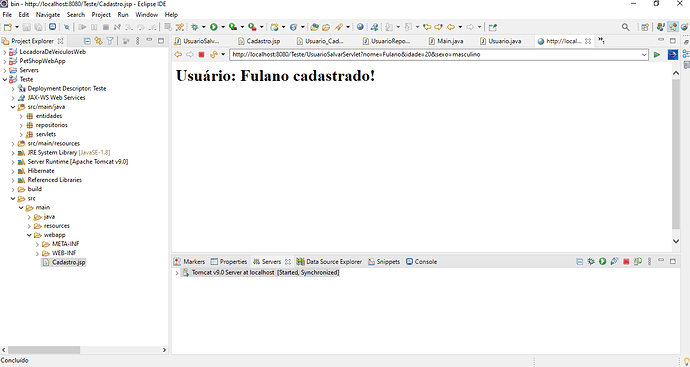Image resolution: width=690 pixels, height=367 pixels.
Task: Show hidden editor tabs list
Action: click(601, 41)
